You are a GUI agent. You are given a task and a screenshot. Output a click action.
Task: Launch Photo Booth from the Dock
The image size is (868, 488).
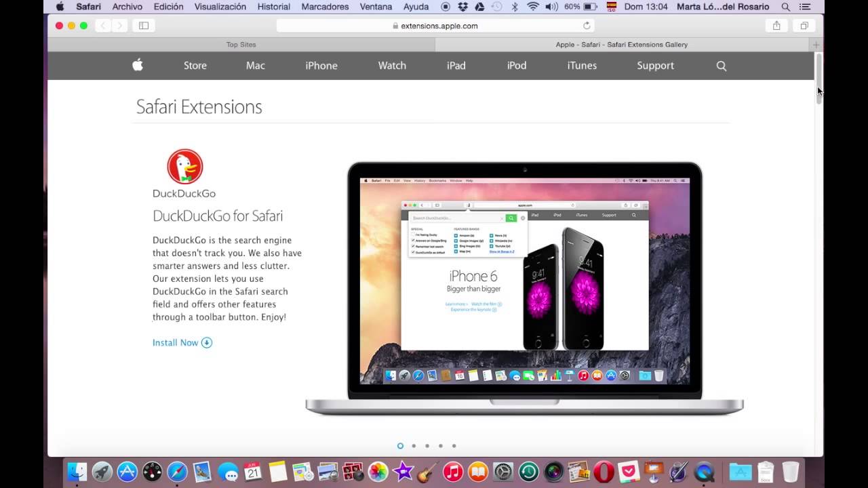pos(353,472)
